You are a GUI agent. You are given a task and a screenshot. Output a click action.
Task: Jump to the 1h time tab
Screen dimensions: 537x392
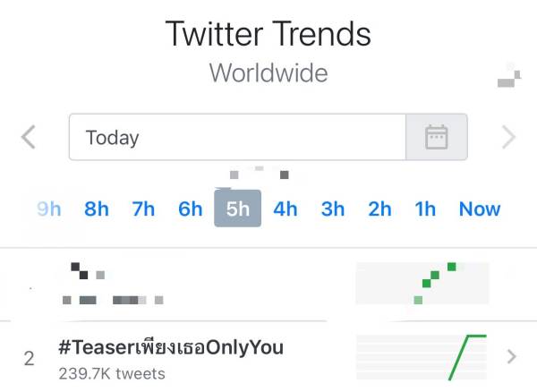click(x=425, y=209)
